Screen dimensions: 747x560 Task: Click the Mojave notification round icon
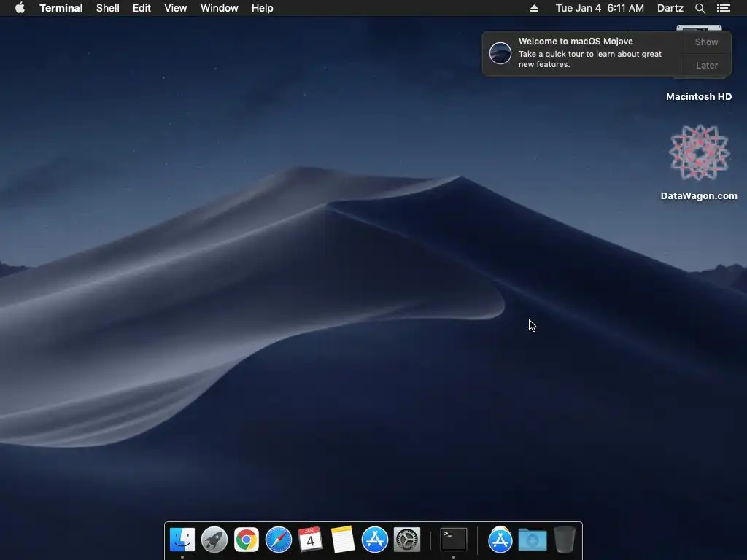tap(500, 52)
